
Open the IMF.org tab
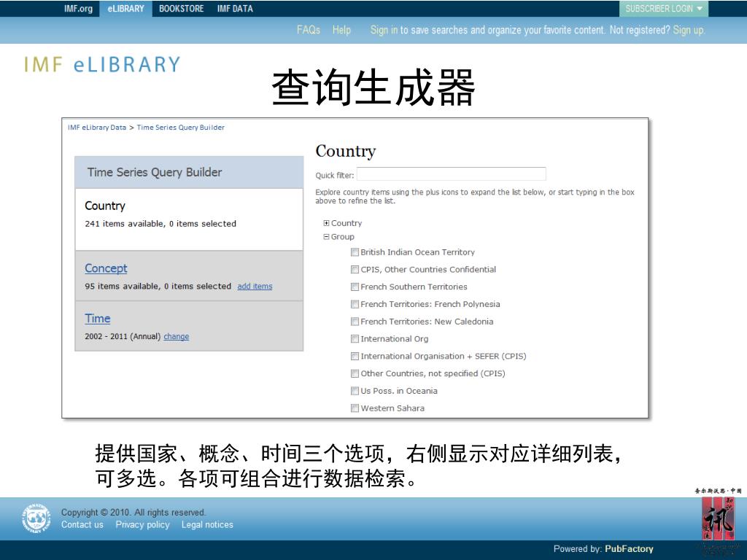78,9
